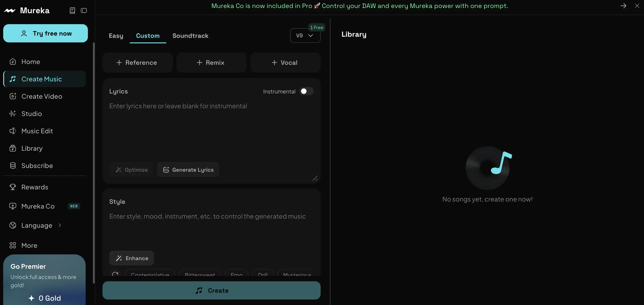
Task: Click the 0 Gold balance
Action: pos(44,298)
